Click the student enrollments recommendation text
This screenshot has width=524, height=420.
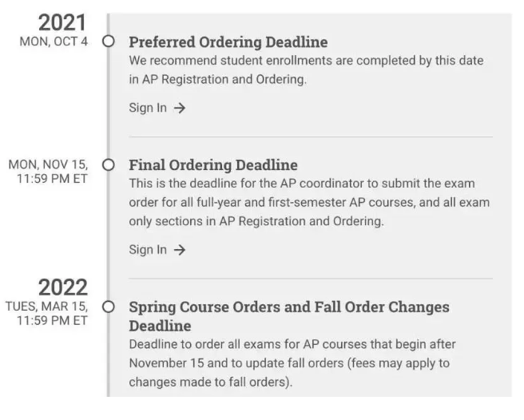click(x=306, y=69)
